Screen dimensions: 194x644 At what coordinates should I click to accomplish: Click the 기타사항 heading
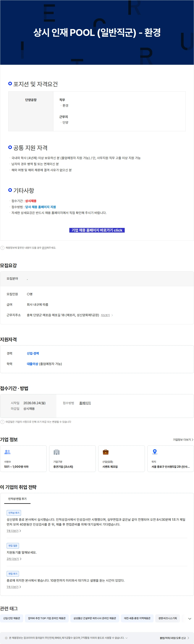tap(24, 191)
